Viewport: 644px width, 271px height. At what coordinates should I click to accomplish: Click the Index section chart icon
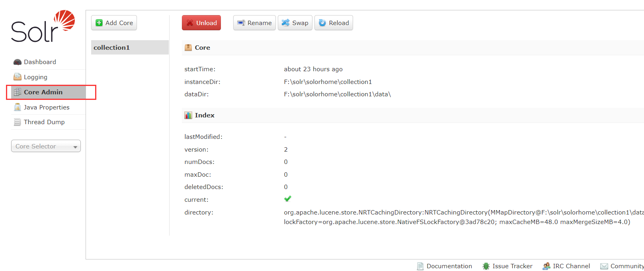188,115
